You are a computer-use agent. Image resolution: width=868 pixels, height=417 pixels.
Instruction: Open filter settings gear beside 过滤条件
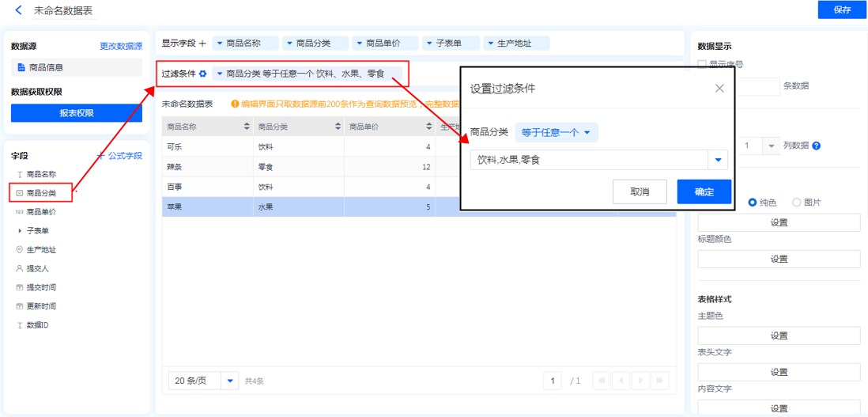203,74
